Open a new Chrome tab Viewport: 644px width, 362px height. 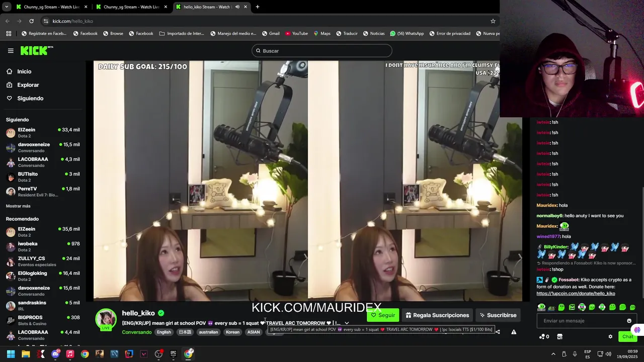[x=257, y=7]
